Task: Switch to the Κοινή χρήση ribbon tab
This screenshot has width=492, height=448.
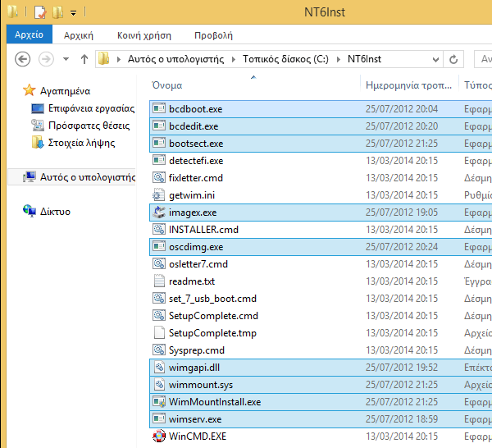Action: pos(144,35)
